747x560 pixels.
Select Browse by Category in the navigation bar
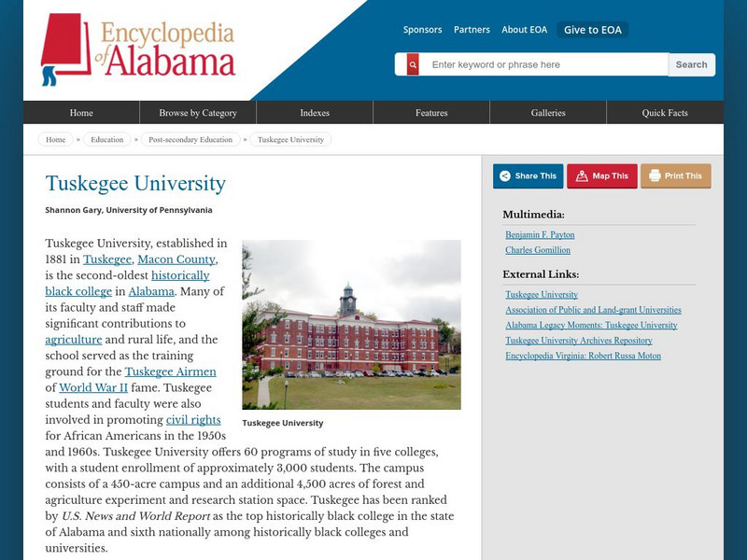click(x=199, y=111)
